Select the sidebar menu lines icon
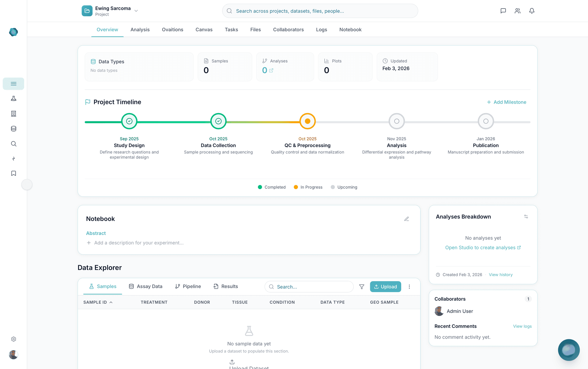588x369 pixels. (x=13, y=84)
